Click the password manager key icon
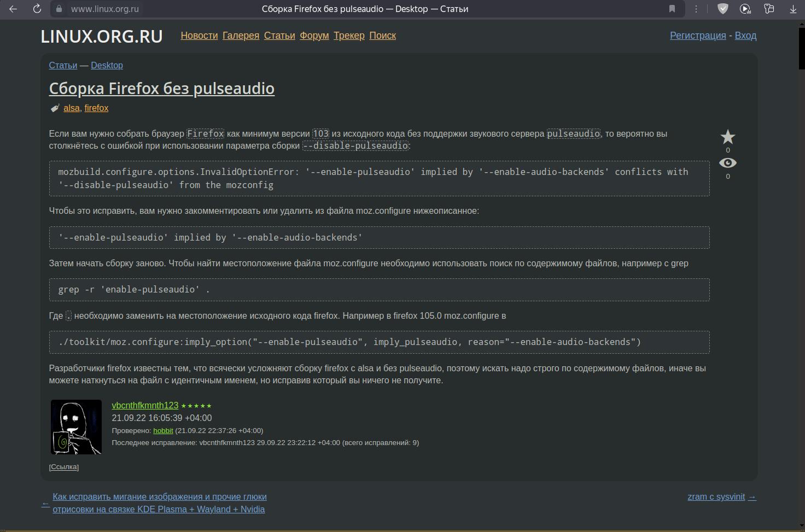This screenshot has height=532, width=805. [x=769, y=9]
